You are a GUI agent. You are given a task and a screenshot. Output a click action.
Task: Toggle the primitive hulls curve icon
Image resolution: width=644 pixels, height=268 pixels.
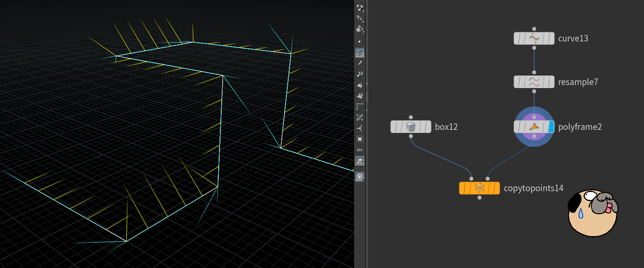[x=360, y=107]
